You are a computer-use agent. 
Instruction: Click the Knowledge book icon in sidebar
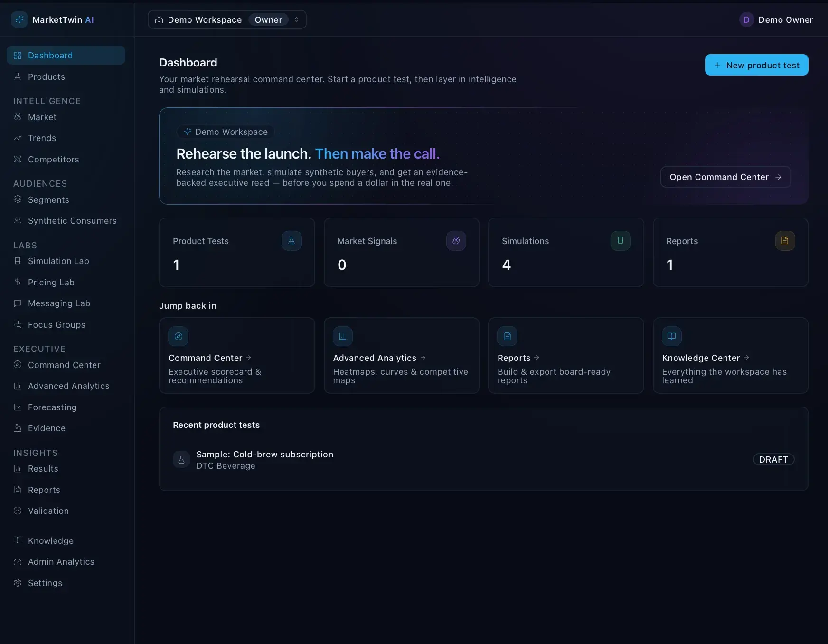18,540
